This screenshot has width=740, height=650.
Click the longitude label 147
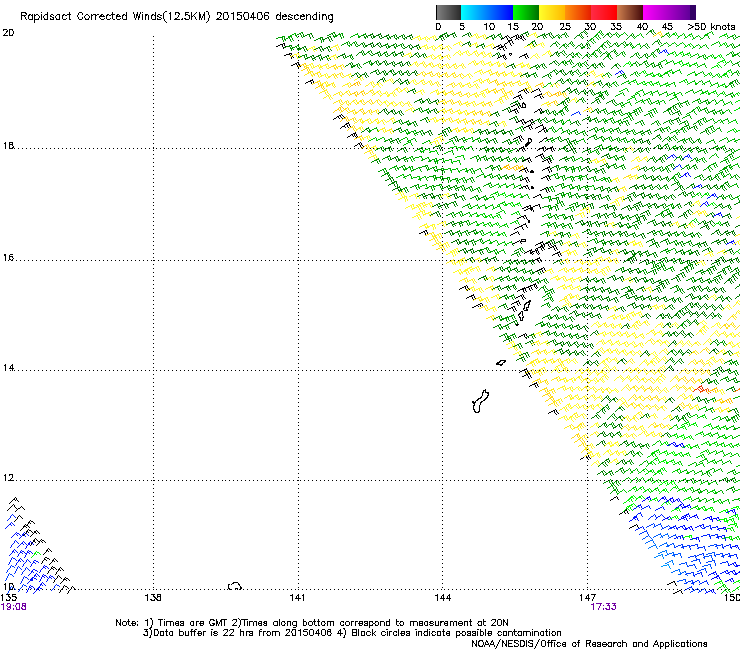click(587, 598)
